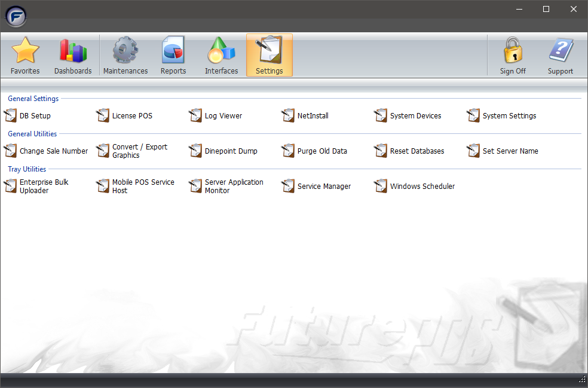
Task: Switch to the Reports tab label
Action: coord(173,71)
